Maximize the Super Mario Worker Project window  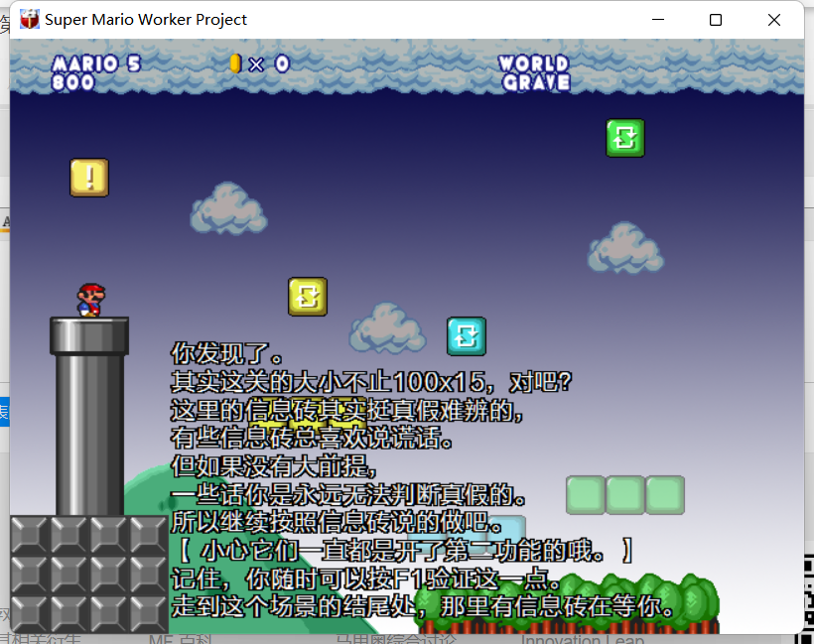point(716,20)
